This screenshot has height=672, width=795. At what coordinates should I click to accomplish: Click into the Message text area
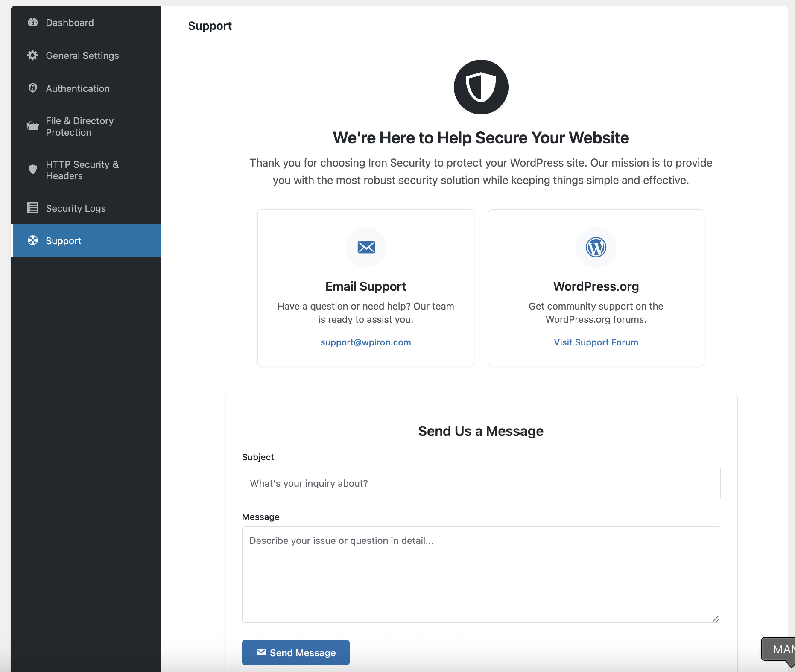pos(481,574)
